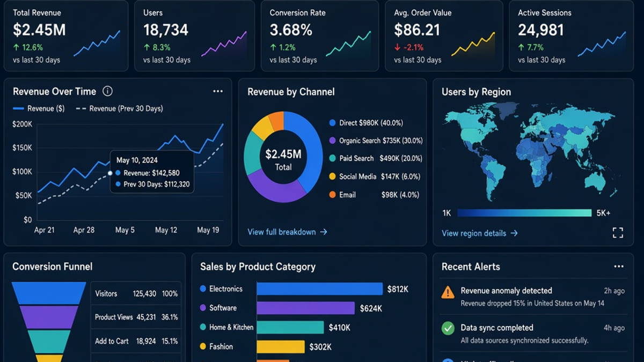644x362 pixels.
Task: Click the blue Visitors funnel segment
Action: point(49,293)
